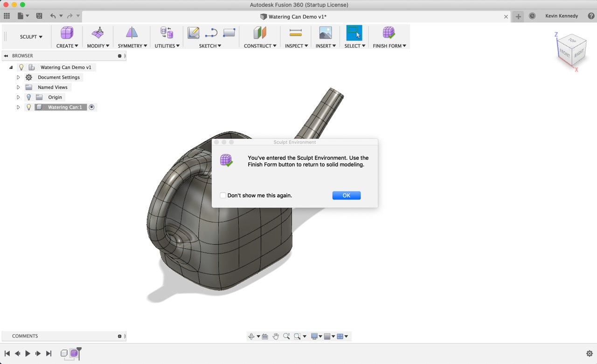The width and height of the screenshot is (597, 364).
Task: Select the Edit Form modify icon
Action: coord(98,33)
